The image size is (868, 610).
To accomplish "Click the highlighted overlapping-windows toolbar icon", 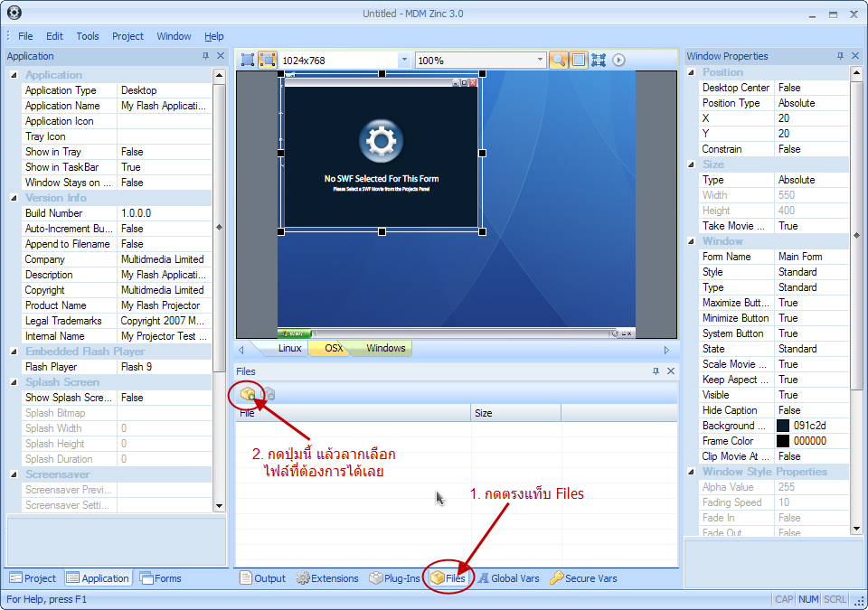I will tap(268, 60).
